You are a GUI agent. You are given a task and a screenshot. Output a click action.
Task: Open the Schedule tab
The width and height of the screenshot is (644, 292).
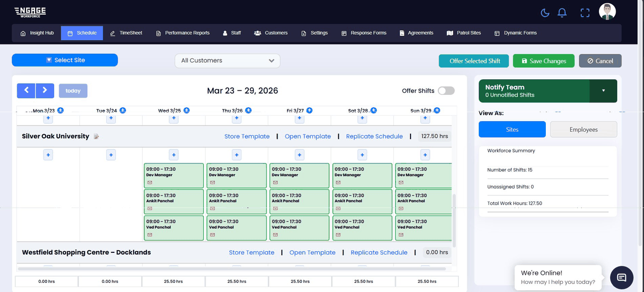pos(82,33)
